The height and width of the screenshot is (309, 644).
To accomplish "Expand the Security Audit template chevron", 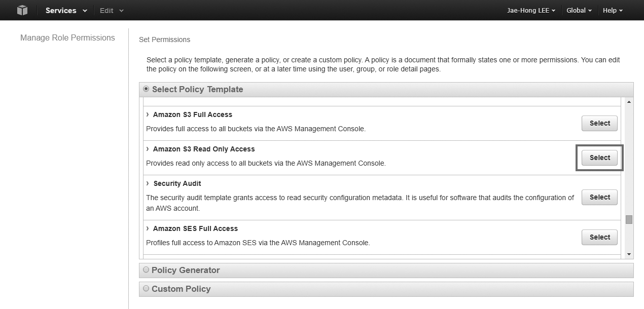I will coord(148,183).
